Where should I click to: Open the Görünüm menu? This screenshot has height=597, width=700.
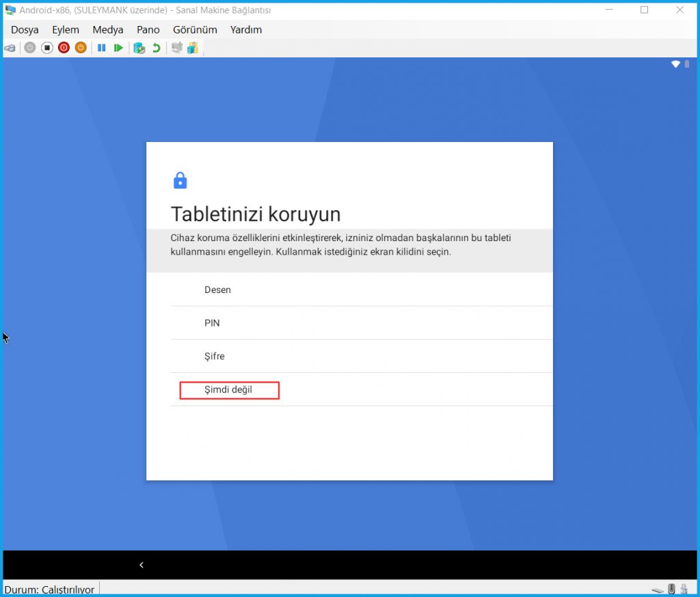click(195, 30)
